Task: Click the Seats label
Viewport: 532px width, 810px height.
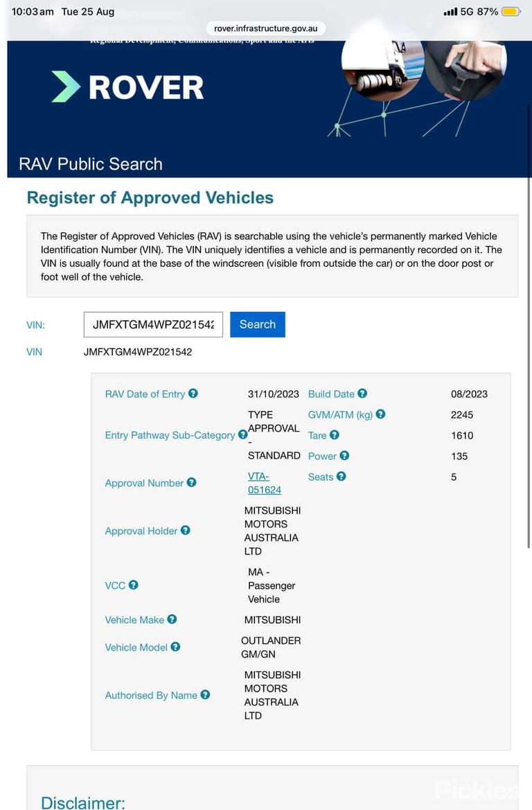Action: pyautogui.click(x=321, y=477)
